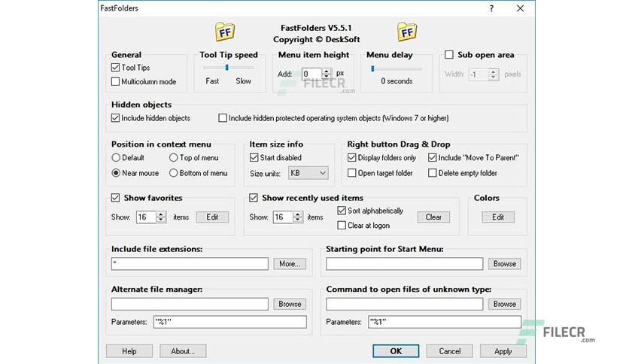Browse for Alternate file manager
629x364 pixels.
pos(290,304)
